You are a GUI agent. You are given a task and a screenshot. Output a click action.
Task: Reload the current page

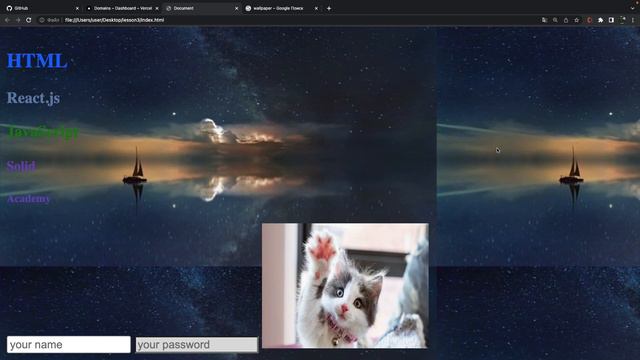(x=29, y=20)
